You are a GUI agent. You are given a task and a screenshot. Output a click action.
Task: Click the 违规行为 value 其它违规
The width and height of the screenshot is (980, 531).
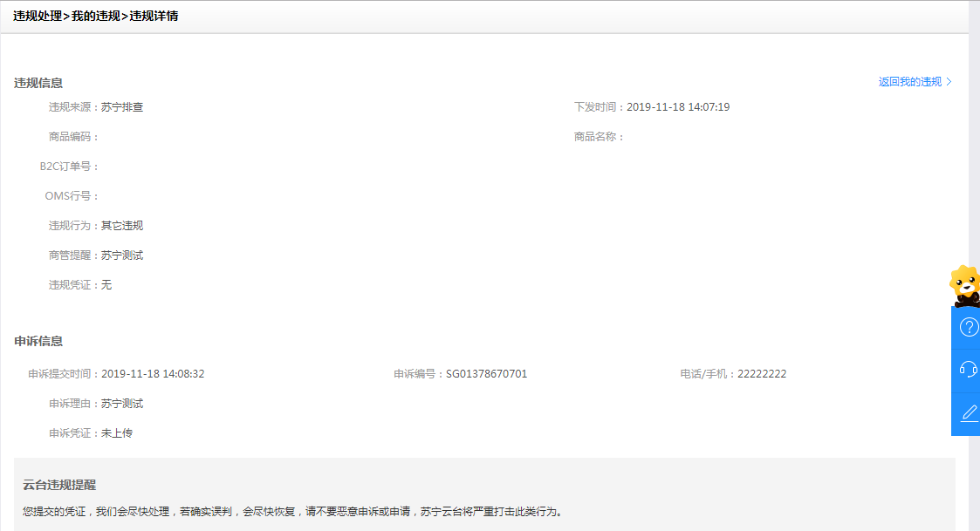[x=122, y=226]
